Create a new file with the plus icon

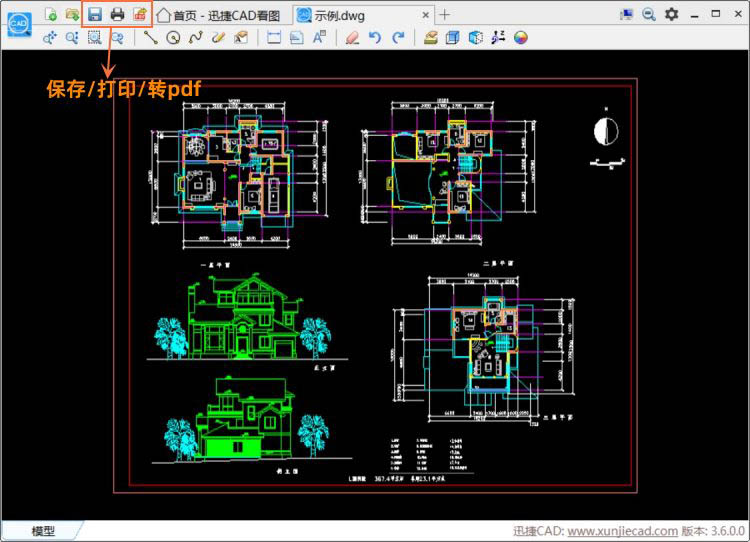tap(50, 14)
